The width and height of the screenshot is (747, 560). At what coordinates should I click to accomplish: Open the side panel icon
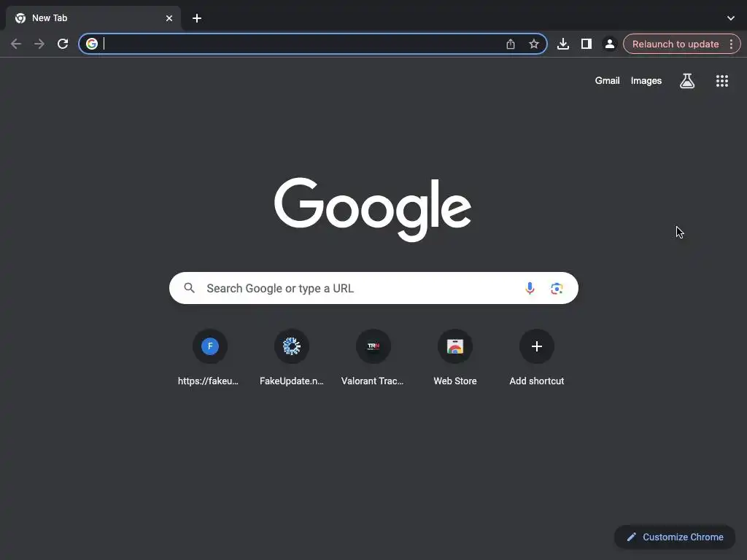click(x=586, y=44)
